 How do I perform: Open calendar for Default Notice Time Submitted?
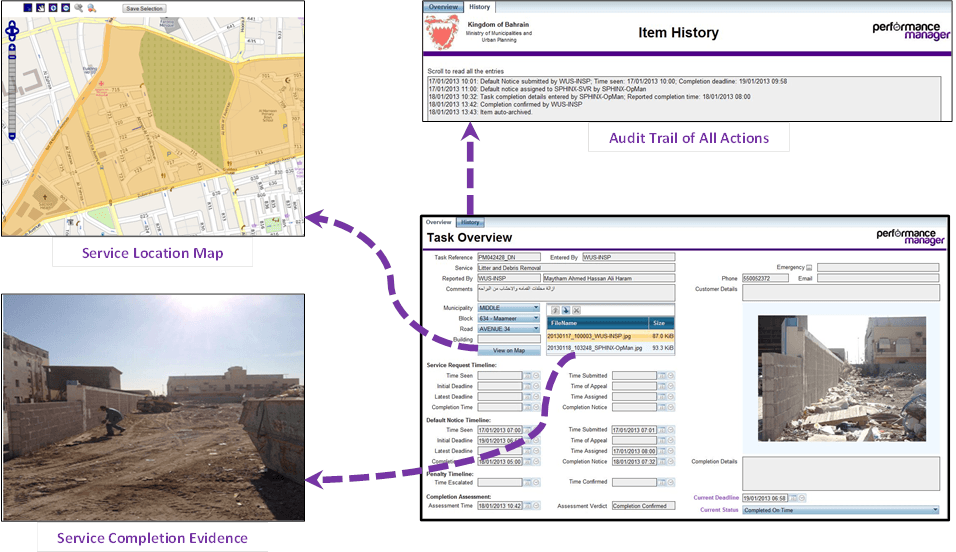pyautogui.click(x=662, y=430)
